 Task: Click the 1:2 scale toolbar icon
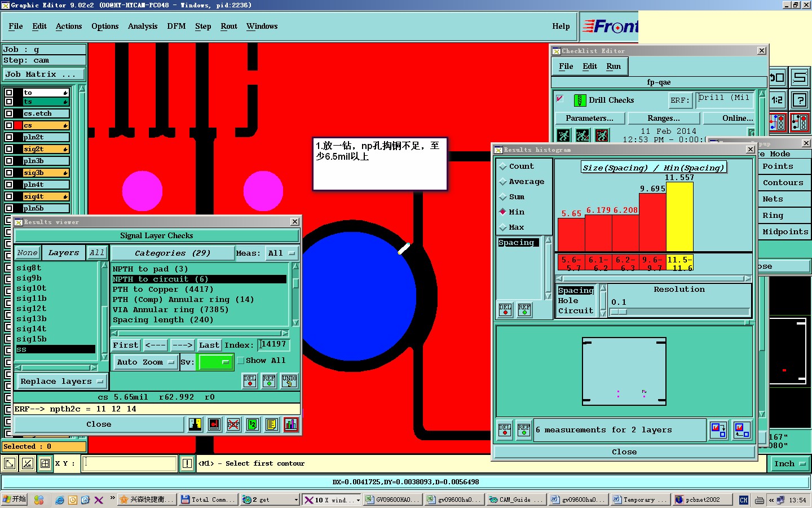(778, 100)
